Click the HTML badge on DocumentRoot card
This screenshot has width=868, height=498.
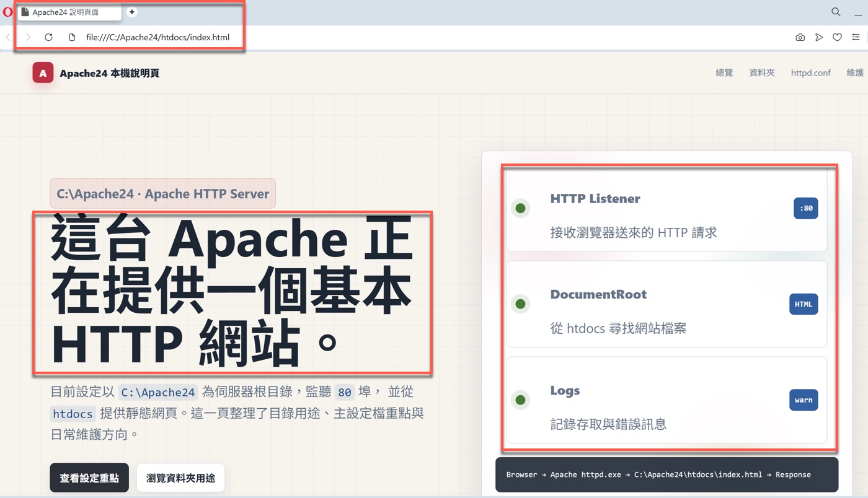coord(804,304)
